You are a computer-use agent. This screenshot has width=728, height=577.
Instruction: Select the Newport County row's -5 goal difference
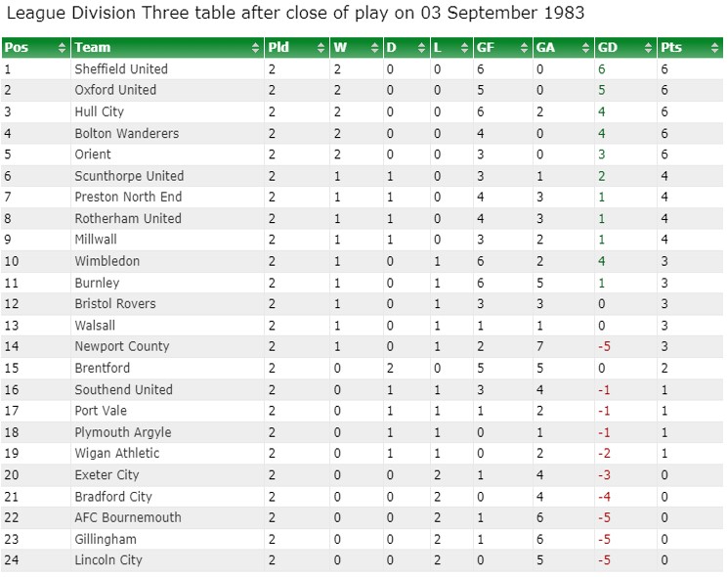tap(604, 346)
